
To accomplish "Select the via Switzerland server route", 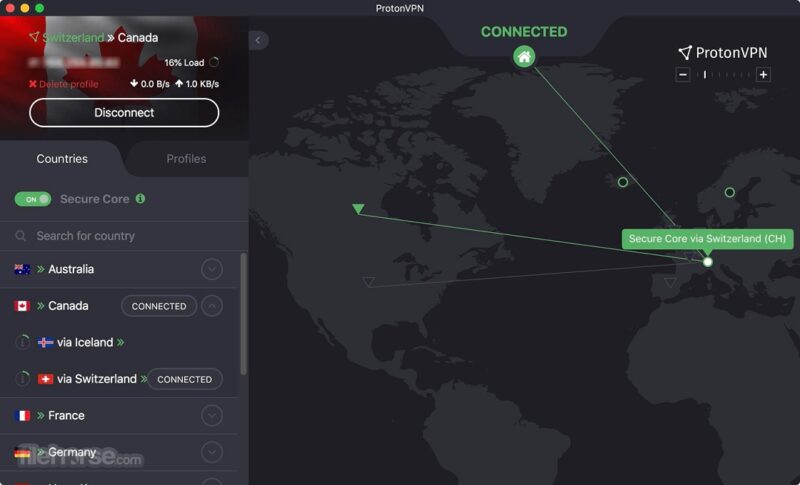I will click(x=97, y=379).
